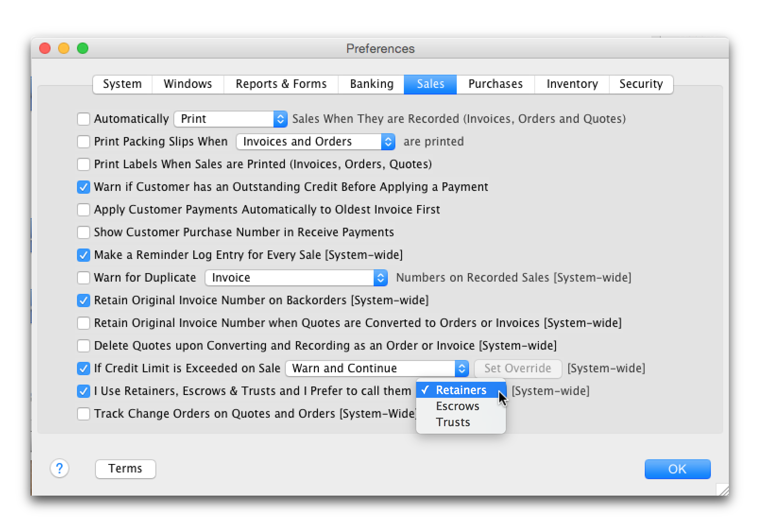
Task: Click the yellow minimize window button
Action: point(64,48)
